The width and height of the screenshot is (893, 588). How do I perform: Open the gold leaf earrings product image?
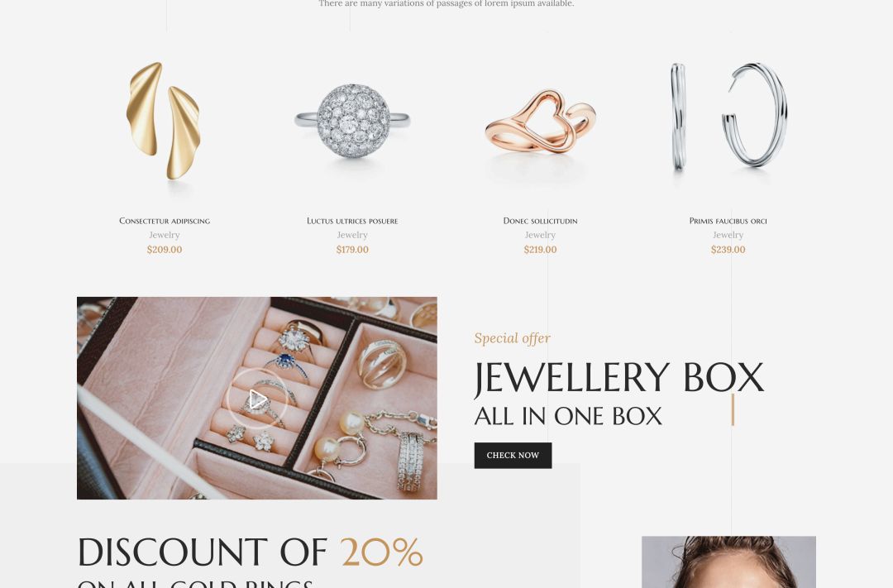(x=165, y=120)
